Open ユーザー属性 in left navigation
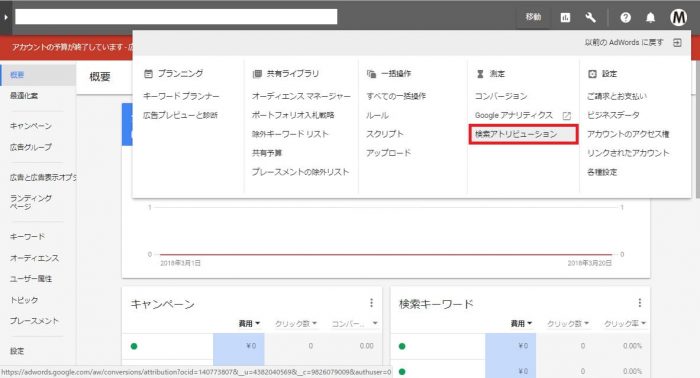 point(31,278)
